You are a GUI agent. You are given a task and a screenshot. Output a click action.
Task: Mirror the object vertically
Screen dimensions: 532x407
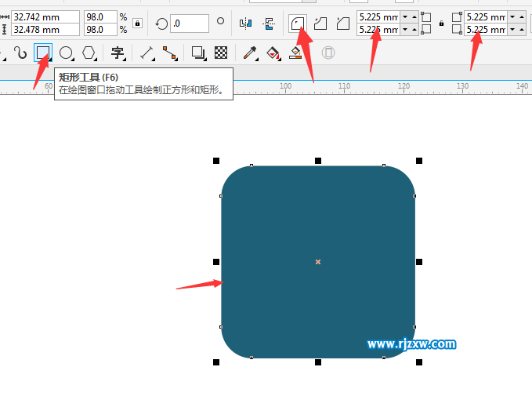pyautogui.click(x=269, y=24)
